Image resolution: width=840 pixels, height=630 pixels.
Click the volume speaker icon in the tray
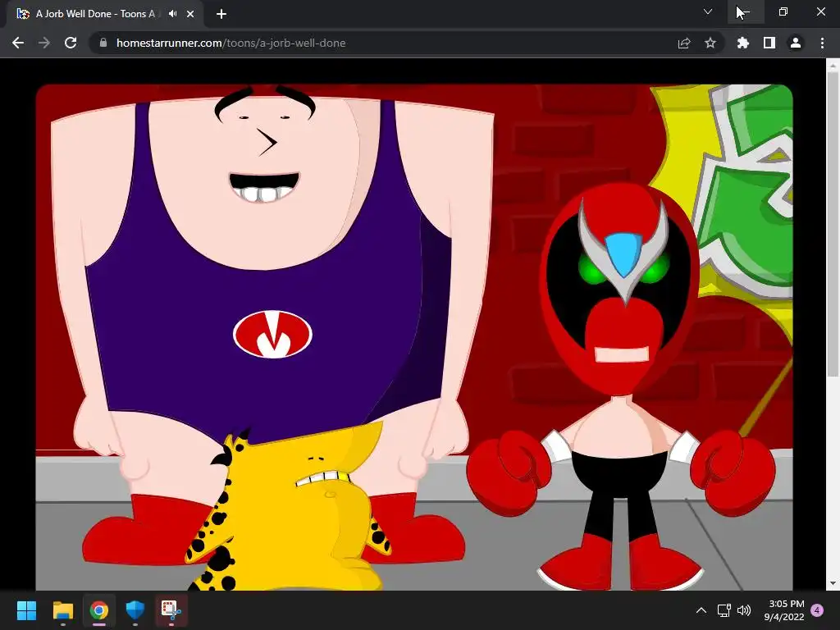744,610
